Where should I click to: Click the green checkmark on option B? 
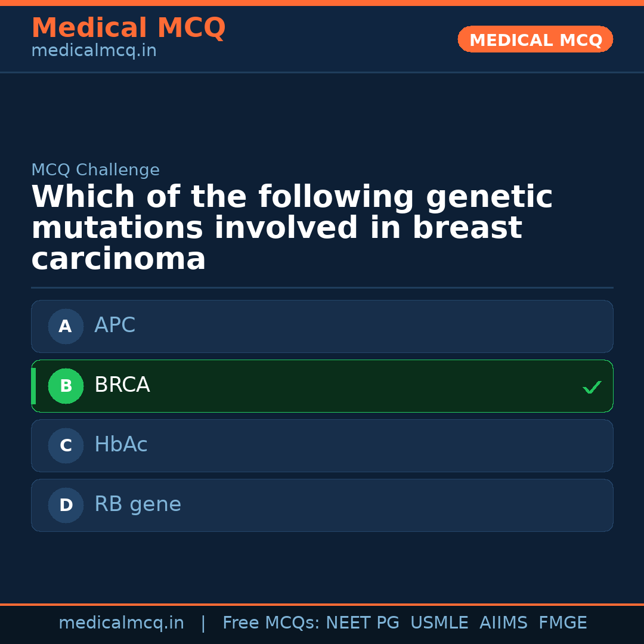[592, 387]
